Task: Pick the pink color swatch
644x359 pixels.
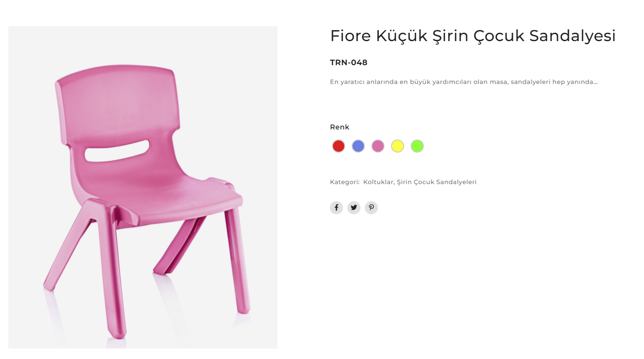Action: point(377,146)
